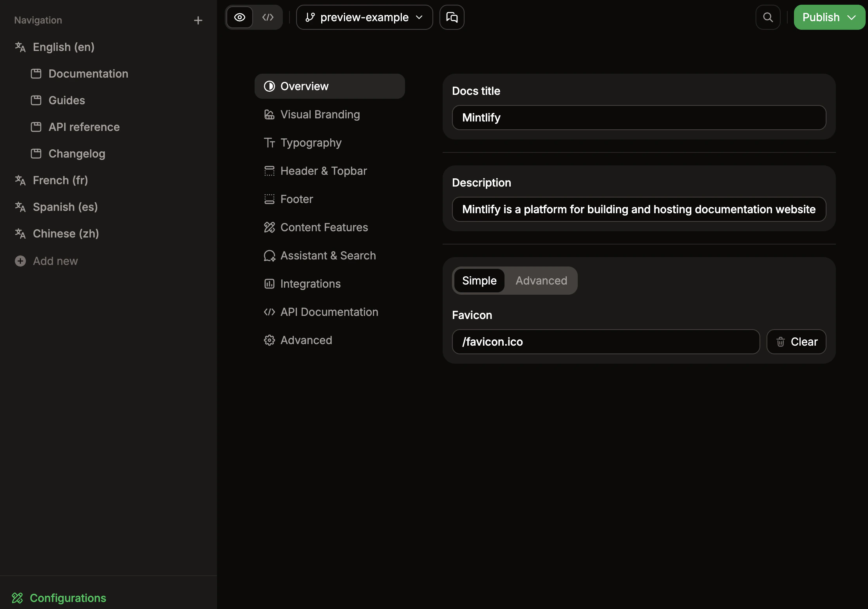The image size is (868, 609).
Task: Click the Visual Branding icon
Action: 269,114
